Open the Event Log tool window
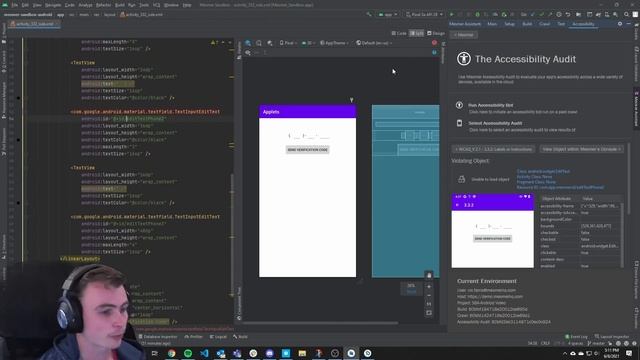The width and height of the screenshot is (640, 360). click(x=576, y=337)
